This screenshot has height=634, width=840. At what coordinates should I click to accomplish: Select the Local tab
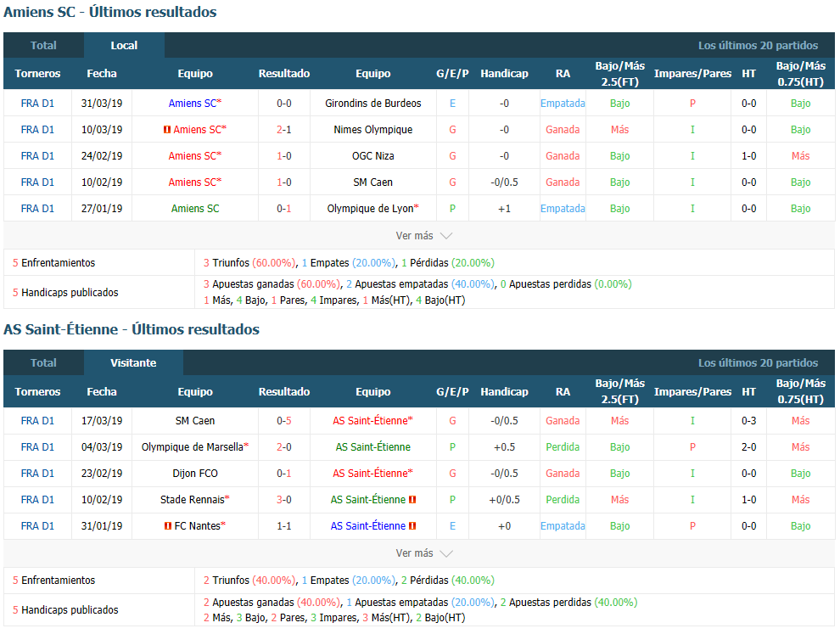[x=124, y=46]
